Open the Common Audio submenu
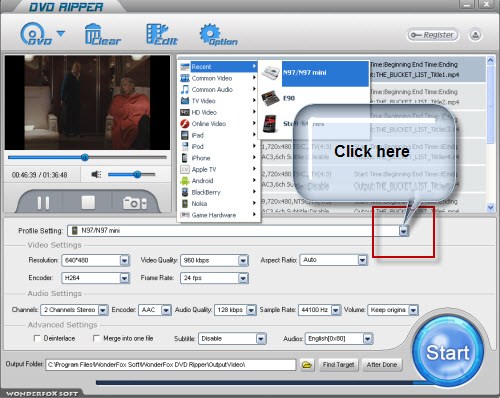 coord(218,89)
